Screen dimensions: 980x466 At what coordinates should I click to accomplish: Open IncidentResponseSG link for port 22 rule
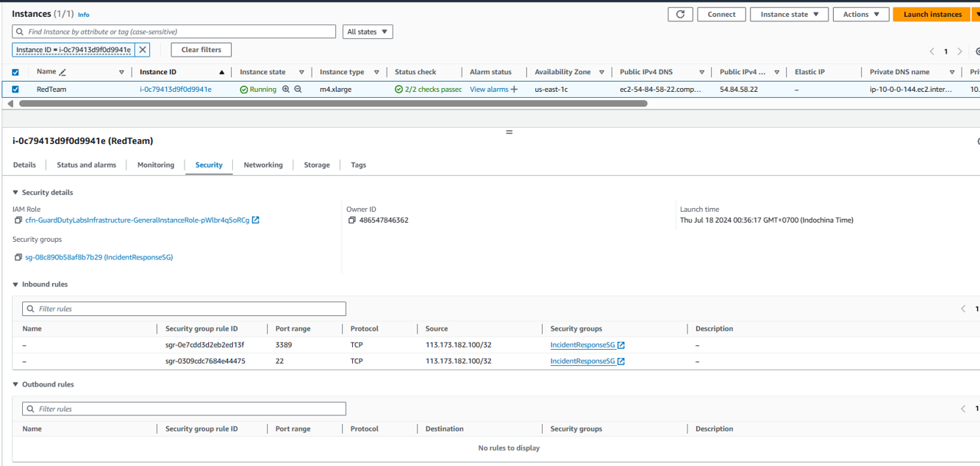[x=583, y=361]
